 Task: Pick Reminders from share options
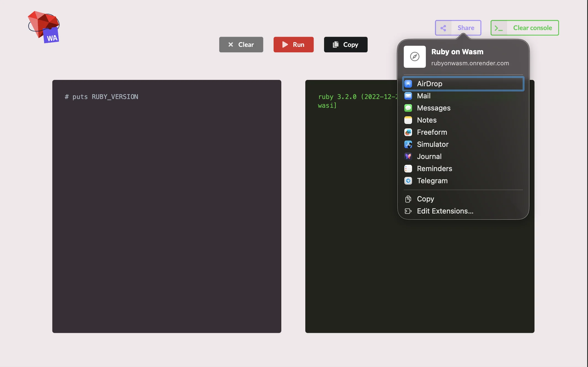[x=434, y=169]
